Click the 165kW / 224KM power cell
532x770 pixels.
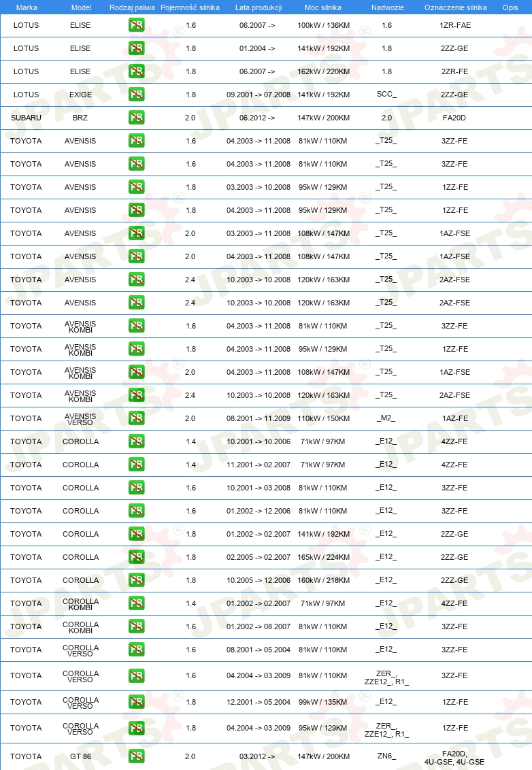324,557
